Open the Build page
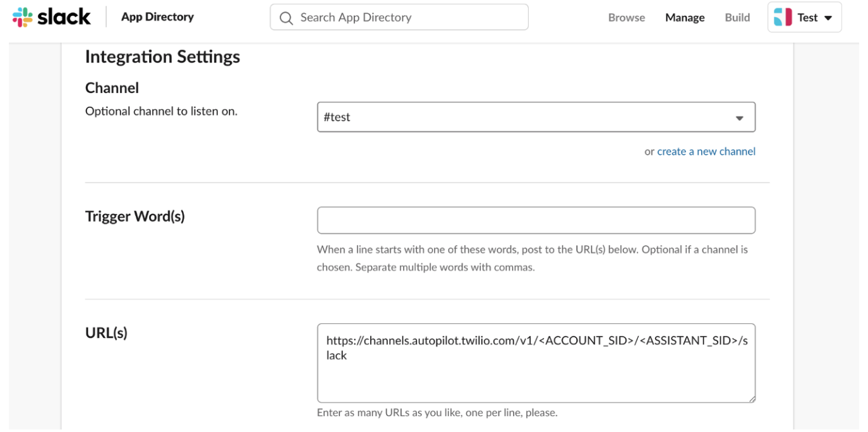Viewport: 868px width, 432px height. click(x=737, y=18)
